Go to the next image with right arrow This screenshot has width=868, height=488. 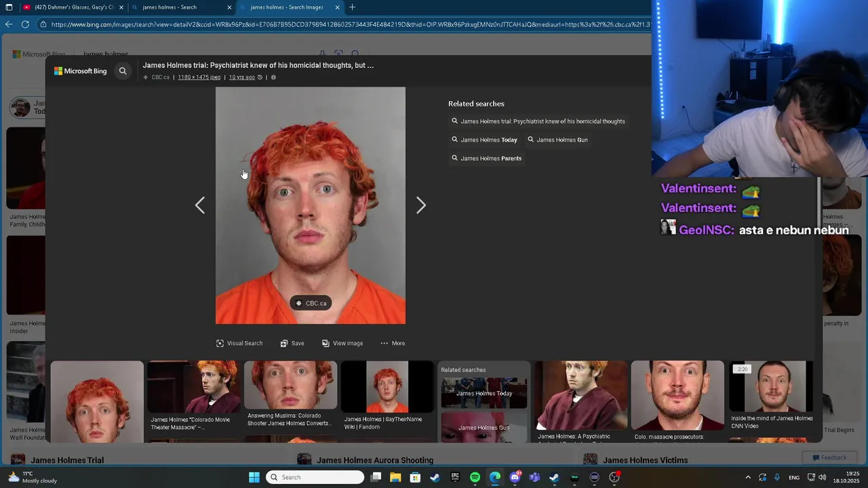421,205
